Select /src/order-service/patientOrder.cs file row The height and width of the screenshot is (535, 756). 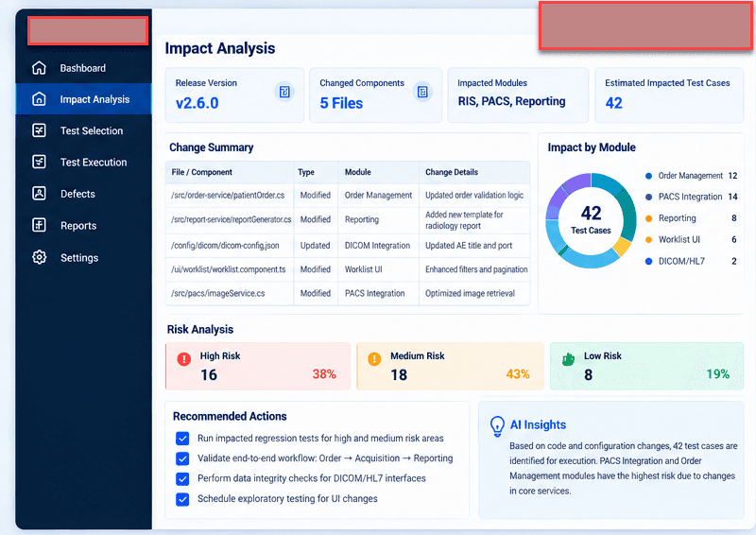pos(348,196)
